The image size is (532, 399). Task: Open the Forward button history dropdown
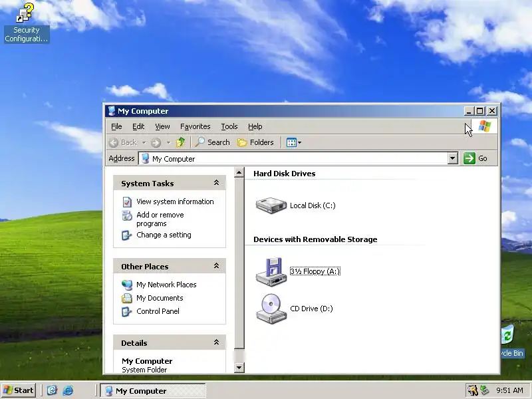(x=168, y=142)
